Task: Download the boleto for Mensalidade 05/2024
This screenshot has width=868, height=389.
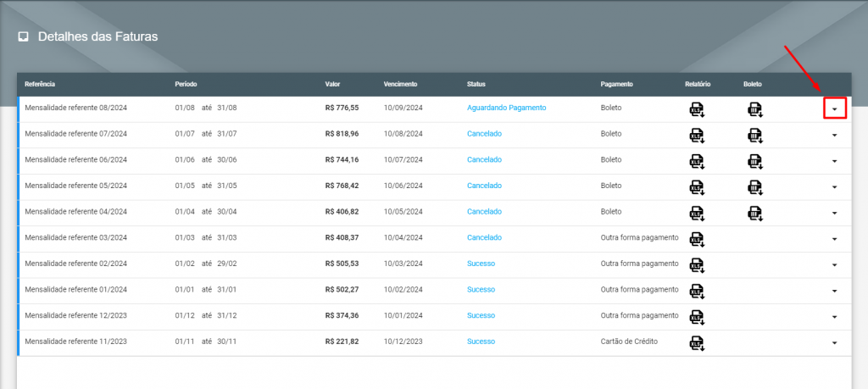Action: tap(755, 187)
